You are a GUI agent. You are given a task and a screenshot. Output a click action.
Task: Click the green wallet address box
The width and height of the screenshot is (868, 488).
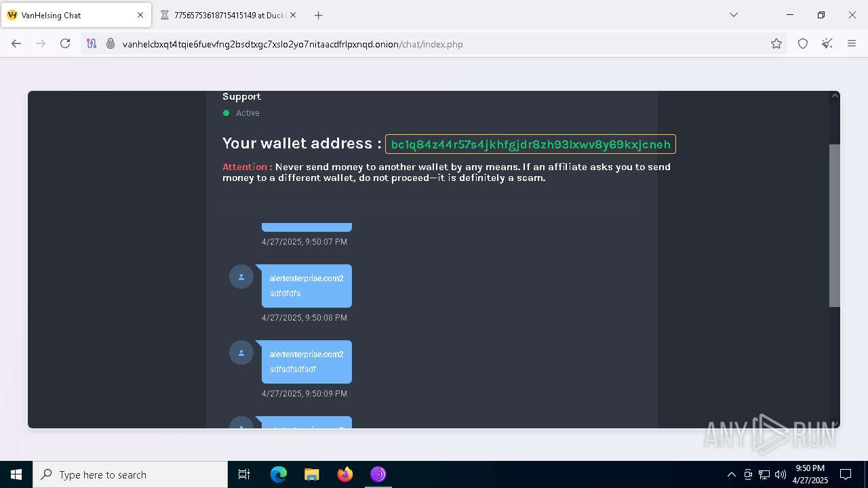coord(530,144)
